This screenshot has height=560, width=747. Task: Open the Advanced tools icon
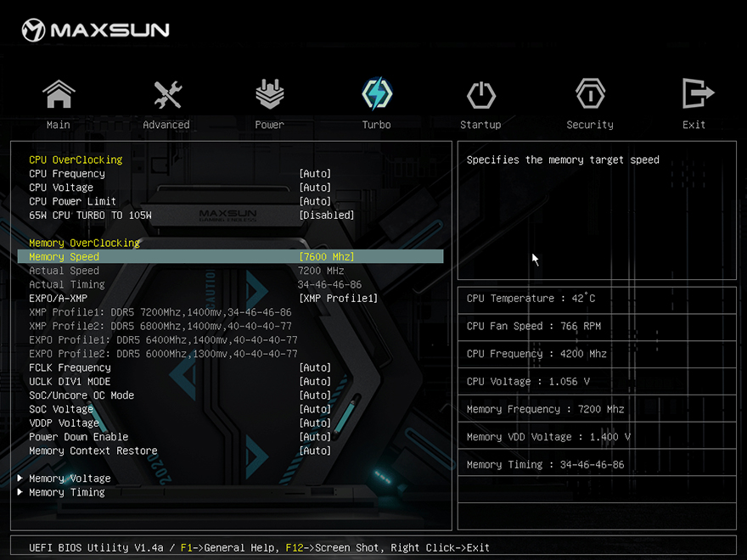click(167, 94)
